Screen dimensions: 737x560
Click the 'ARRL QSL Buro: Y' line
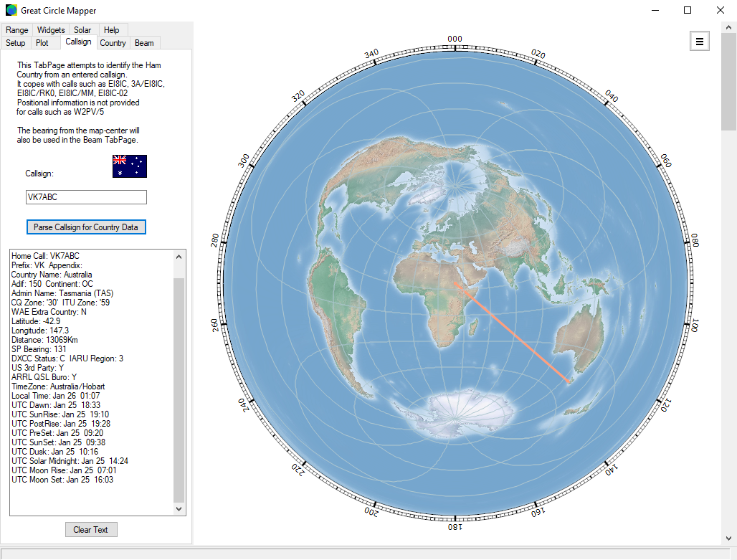[44, 377]
